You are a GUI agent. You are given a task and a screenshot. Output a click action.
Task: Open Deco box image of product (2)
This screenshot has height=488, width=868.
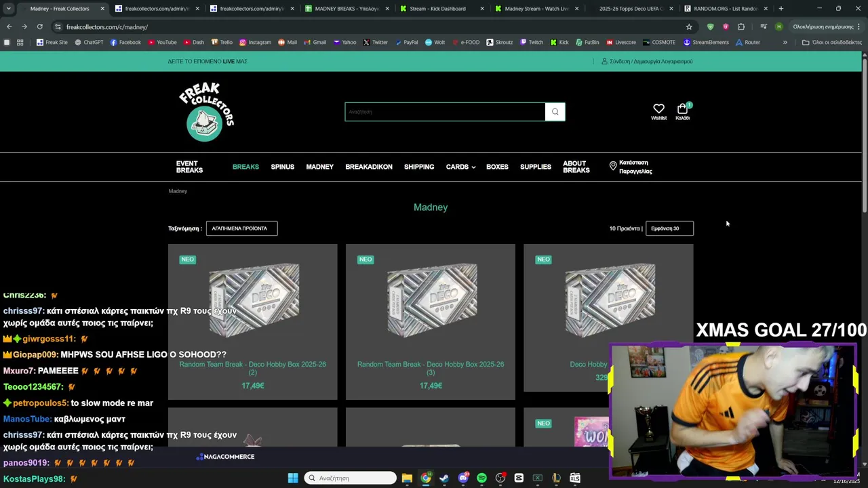pyautogui.click(x=253, y=300)
